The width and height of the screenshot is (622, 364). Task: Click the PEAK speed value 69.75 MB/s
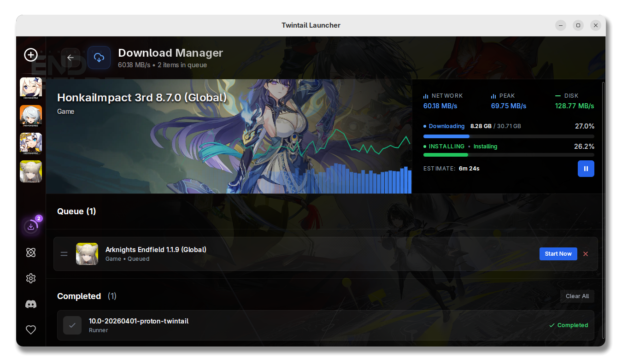point(509,106)
